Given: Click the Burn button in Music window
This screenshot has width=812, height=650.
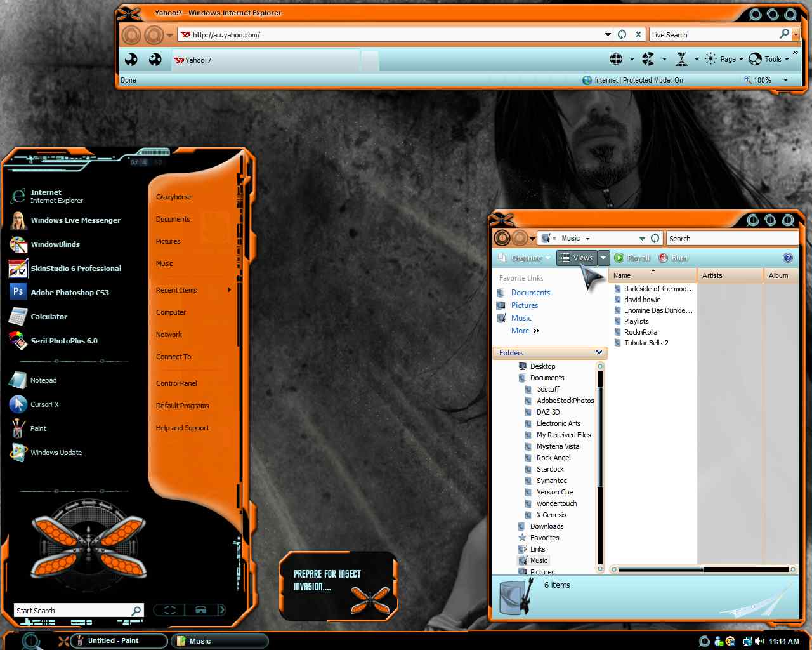Looking at the screenshot, I should point(673,258).
